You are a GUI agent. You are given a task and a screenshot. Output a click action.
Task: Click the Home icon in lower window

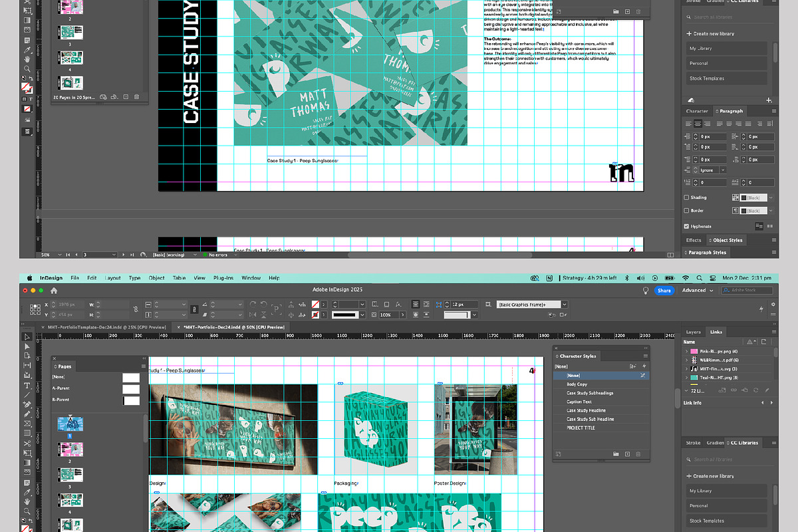tap(54, 291)
